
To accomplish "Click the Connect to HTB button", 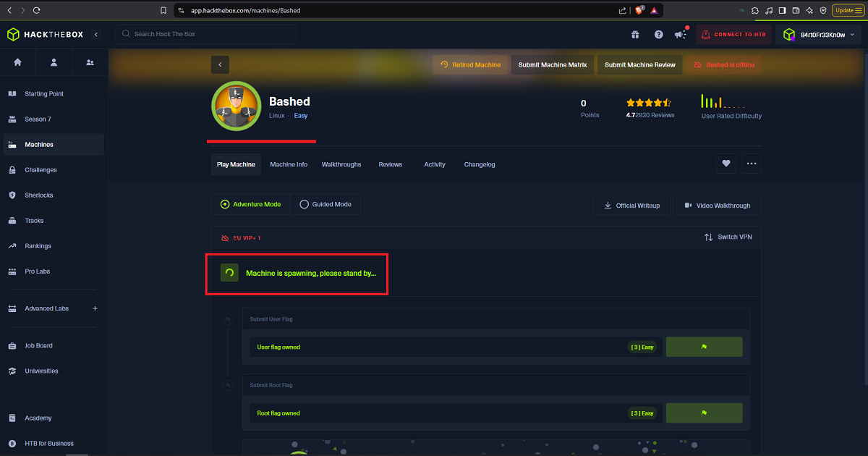I will click(x=732, y=34).
